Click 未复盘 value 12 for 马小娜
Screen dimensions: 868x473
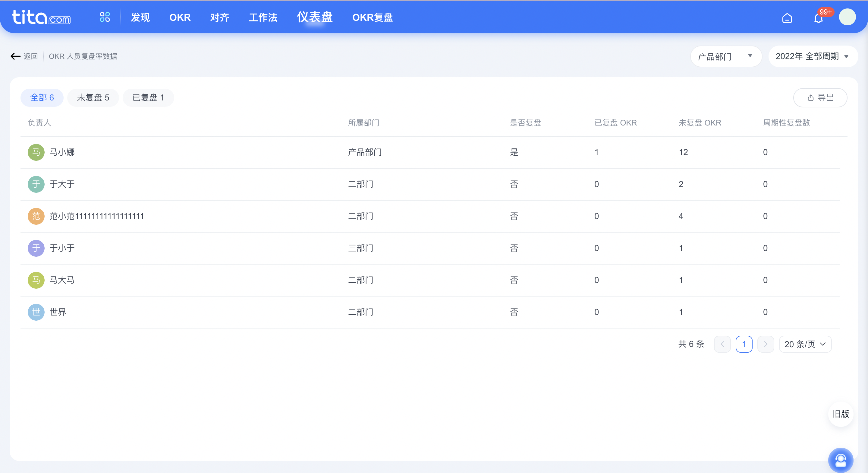(683, 152)
